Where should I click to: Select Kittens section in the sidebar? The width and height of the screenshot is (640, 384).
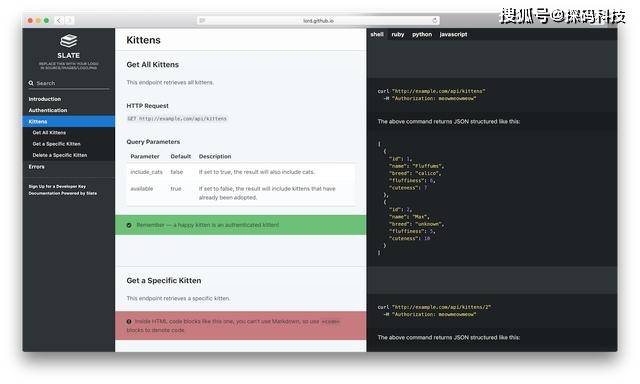point(69,122)
